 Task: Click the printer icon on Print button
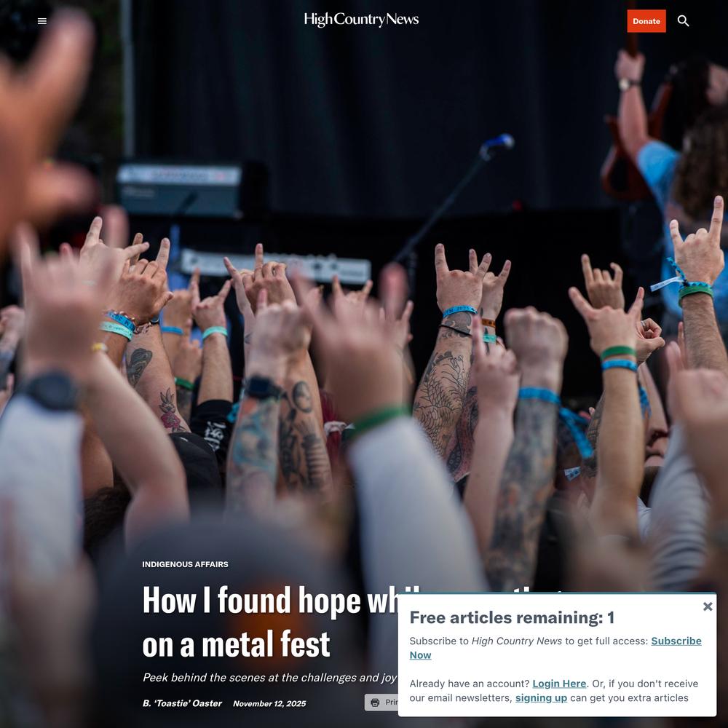click(x=375, y=702)
